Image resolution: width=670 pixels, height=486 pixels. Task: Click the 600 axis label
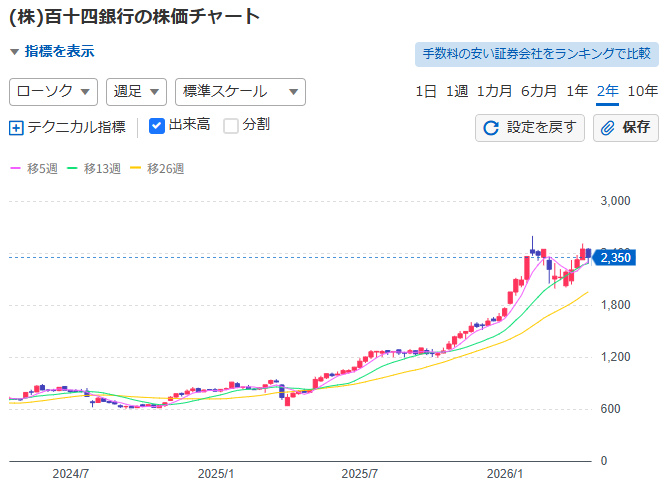click(x=610, y=409)
